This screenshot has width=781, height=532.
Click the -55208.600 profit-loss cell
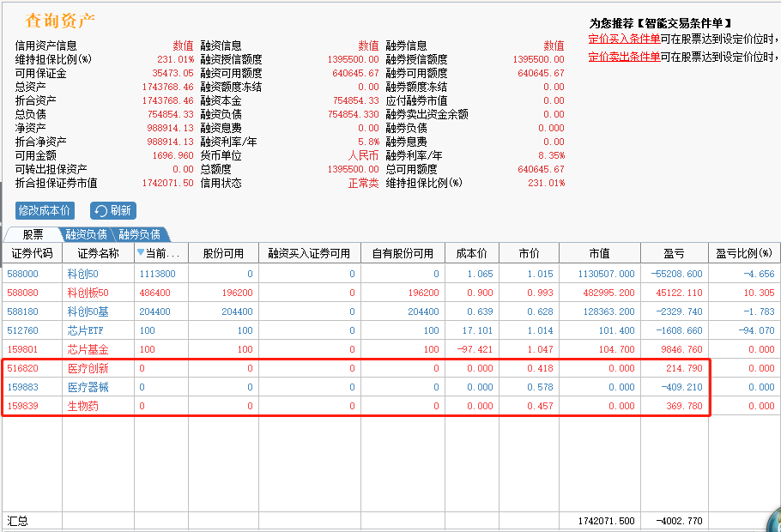(x=676, y=274)
